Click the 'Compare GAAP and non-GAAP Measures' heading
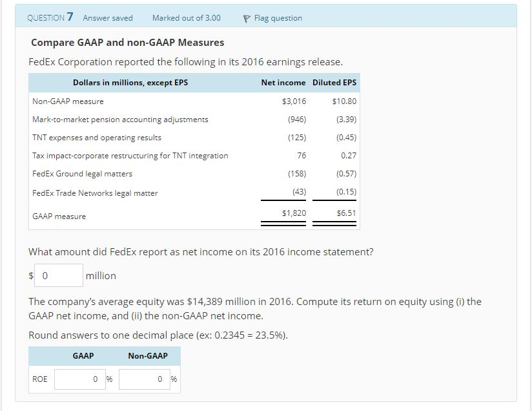 [x=128, y=43]
